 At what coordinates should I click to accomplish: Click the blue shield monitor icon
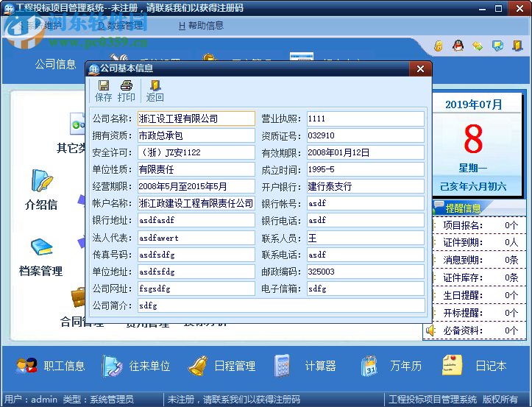[497, 46]
